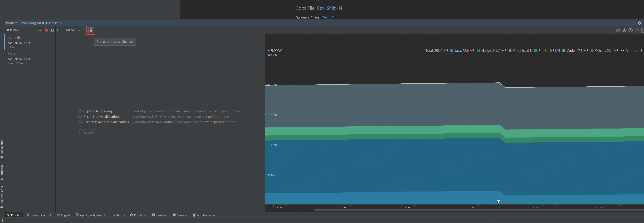Open the Profiler settings gear

[x=639, y=23]
